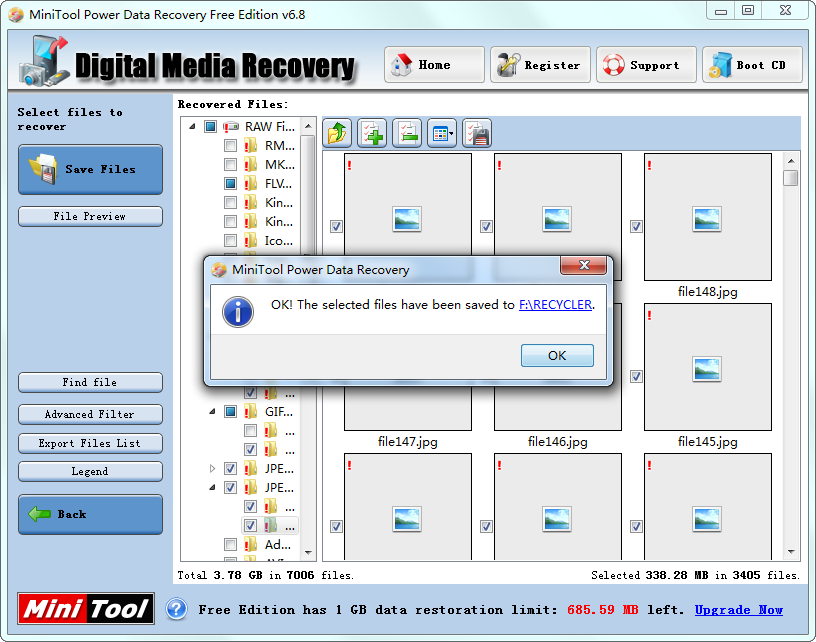
Task: Expand the collapsed JPE... tree node
Action: [x=212, y=468]
